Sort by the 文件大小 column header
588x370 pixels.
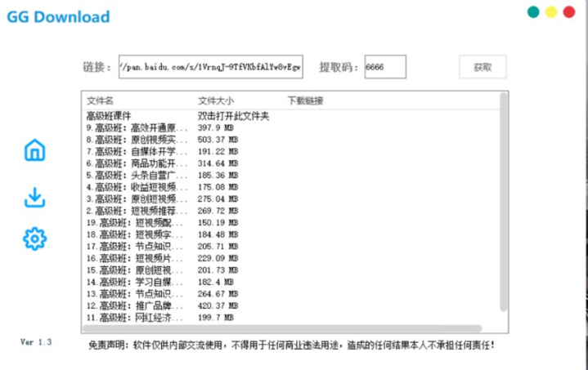215,101
